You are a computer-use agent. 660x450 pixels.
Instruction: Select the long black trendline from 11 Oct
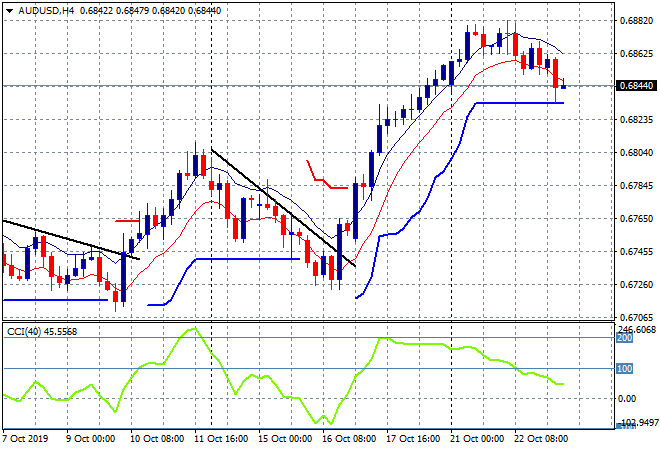(x=283, y=207)
